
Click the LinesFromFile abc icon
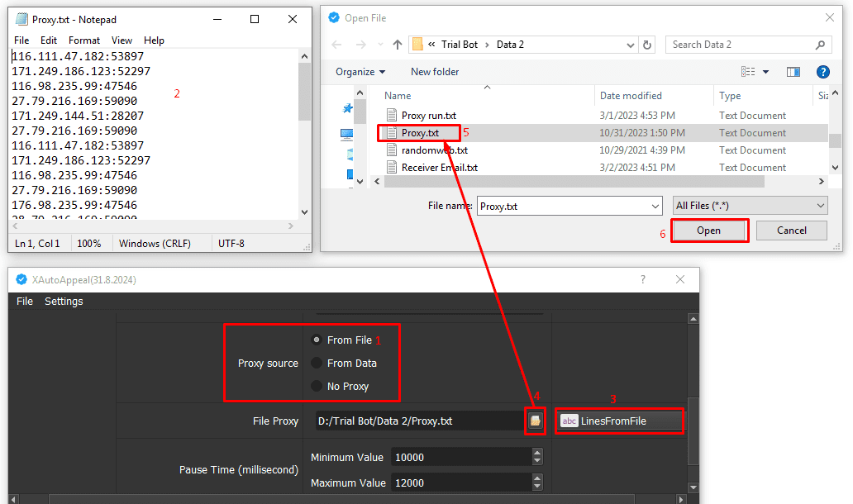coord(569,421)
